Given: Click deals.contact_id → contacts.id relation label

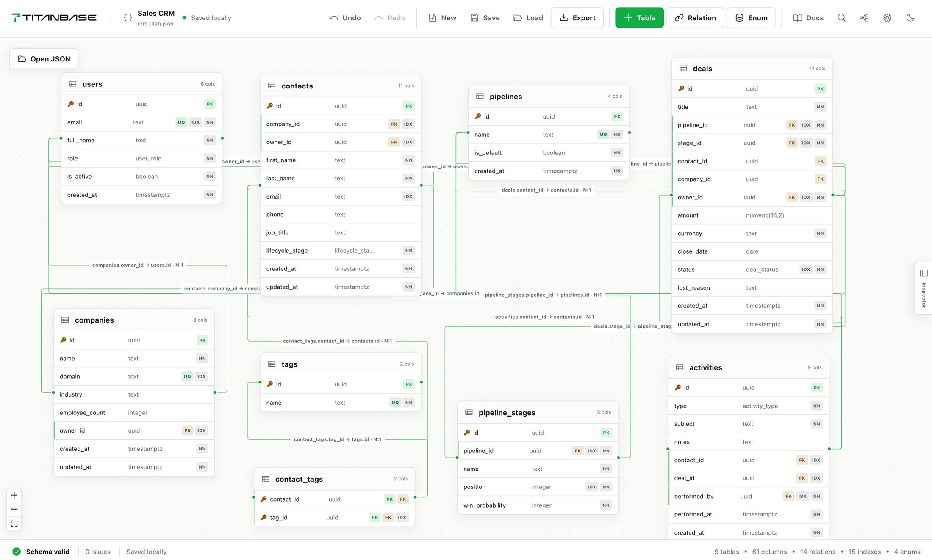Looking at the screenshot, I should [546, 190].
